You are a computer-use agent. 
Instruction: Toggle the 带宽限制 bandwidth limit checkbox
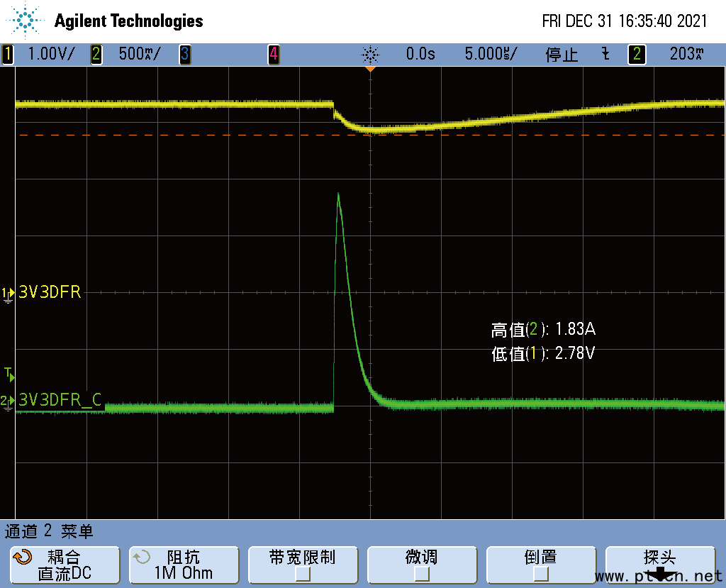303,573
